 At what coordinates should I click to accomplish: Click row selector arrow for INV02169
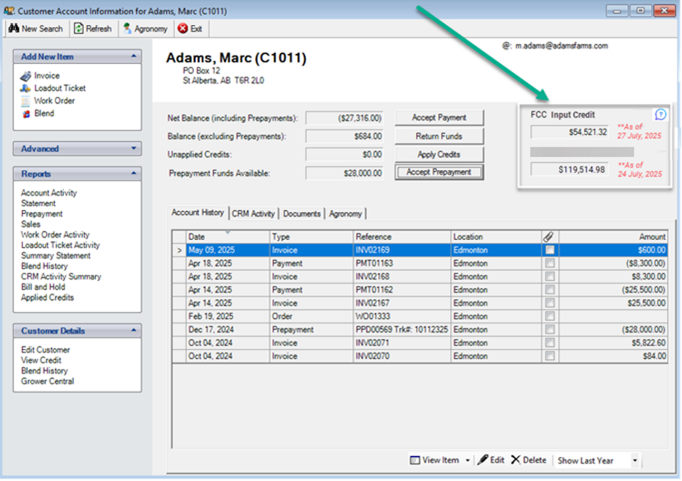pyautogui.click(x=179, y=250)
